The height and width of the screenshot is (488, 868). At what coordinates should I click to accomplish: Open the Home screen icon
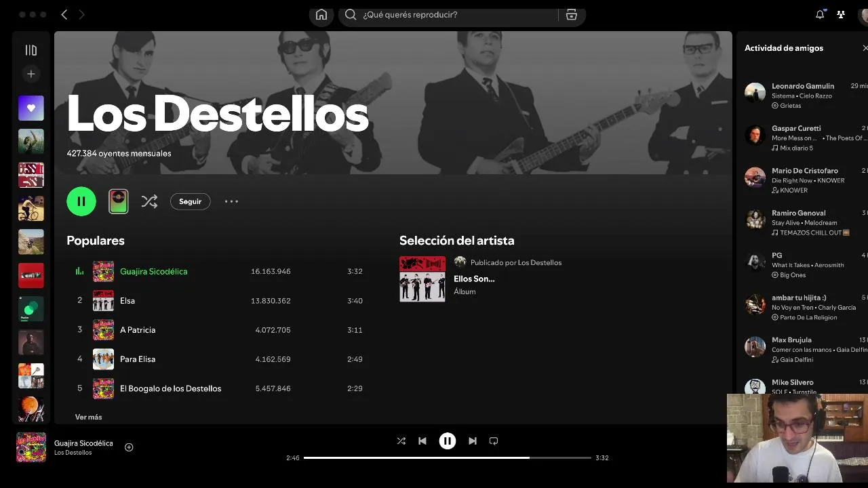(321, 14)
